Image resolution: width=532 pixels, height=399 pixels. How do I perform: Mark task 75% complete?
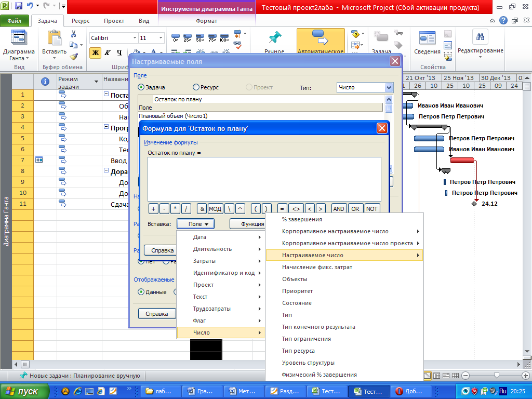[212, 37]
